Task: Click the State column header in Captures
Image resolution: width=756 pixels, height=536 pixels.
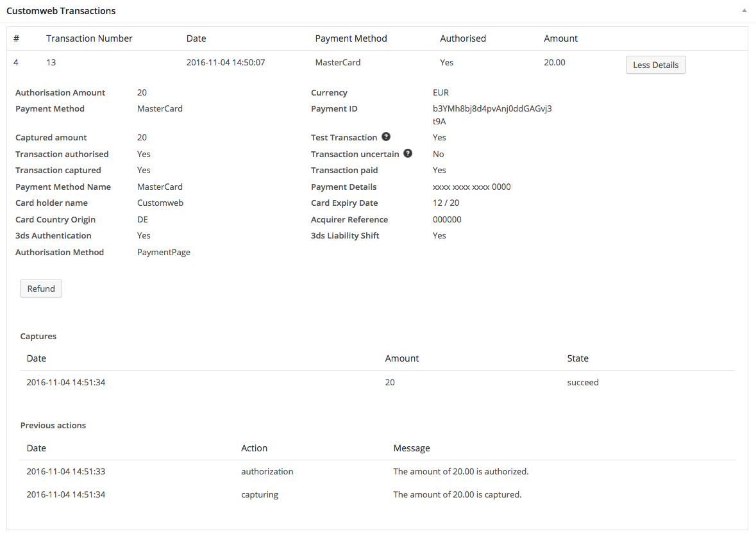Action: 578,358
